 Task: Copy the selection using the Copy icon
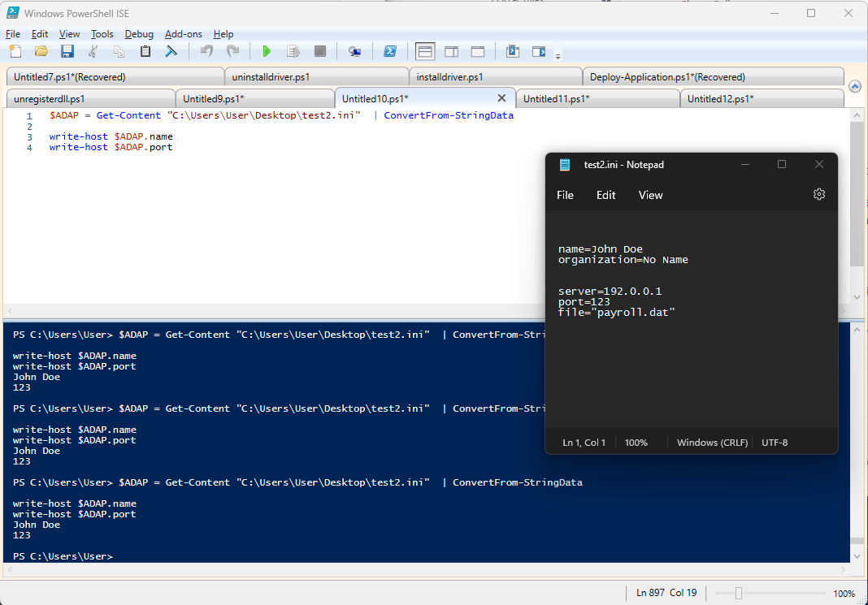pyautogui.click(x=119, y=51)
